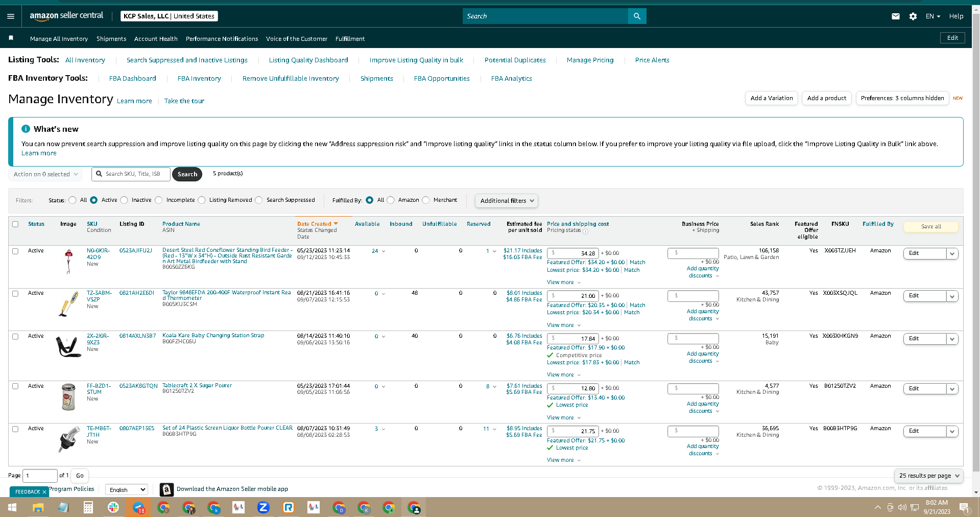
Task: Click the Koala Kare strap product thumbnail
Action: click(68, 346)
